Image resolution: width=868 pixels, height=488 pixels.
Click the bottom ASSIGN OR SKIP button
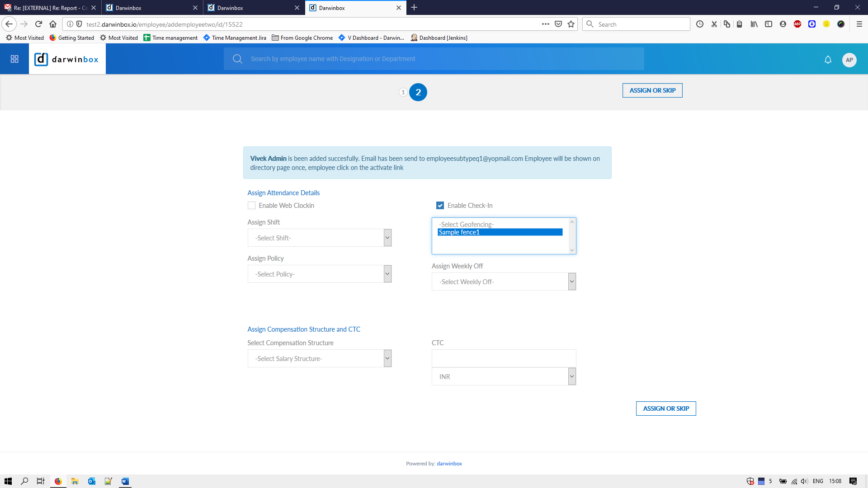[x=665, y=408]
